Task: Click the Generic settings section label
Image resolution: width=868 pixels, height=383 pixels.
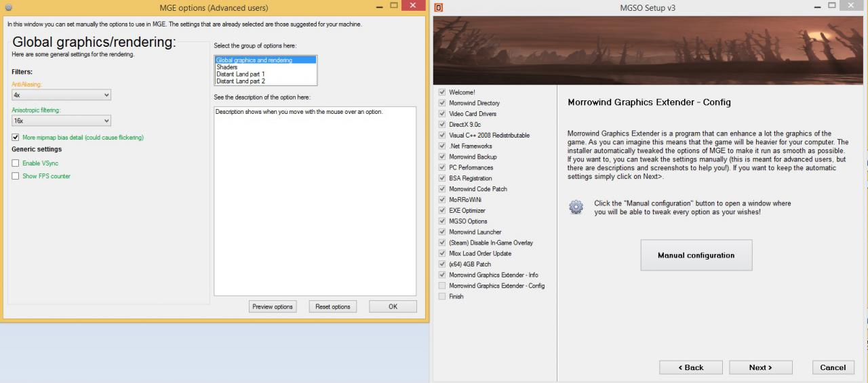Action: click(37, 149)
